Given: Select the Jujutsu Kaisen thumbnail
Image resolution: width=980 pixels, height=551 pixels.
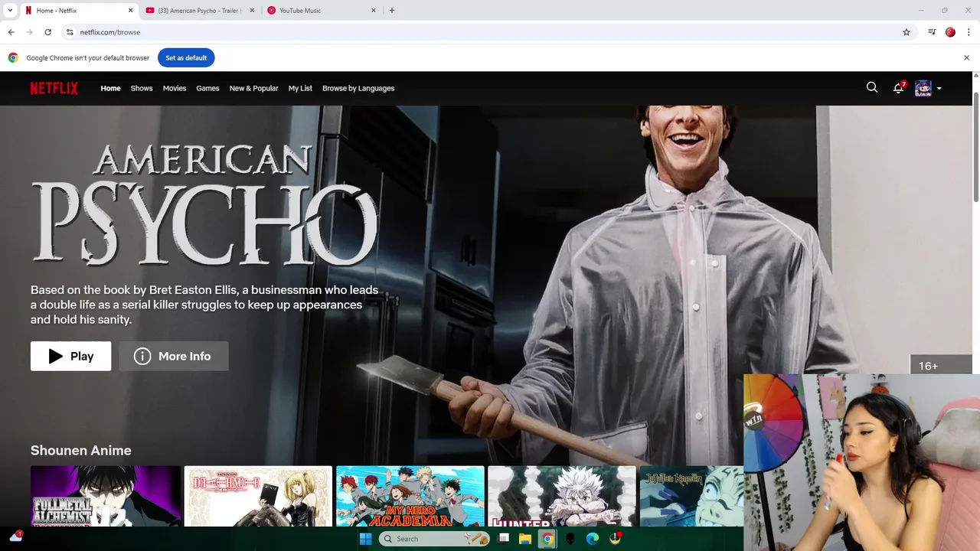Looking at the screenshot, I should tap(691, 496).
